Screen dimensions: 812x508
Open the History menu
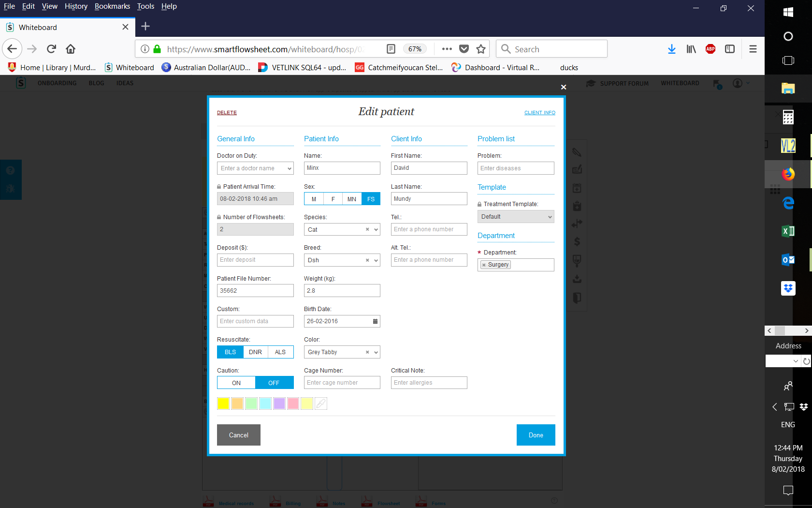point(76,6)
